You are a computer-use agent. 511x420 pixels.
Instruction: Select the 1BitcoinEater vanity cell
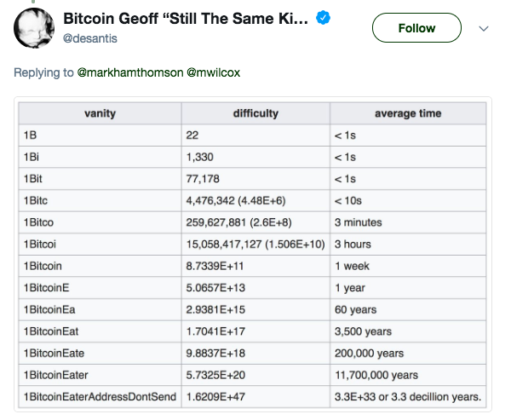(58, 375)
